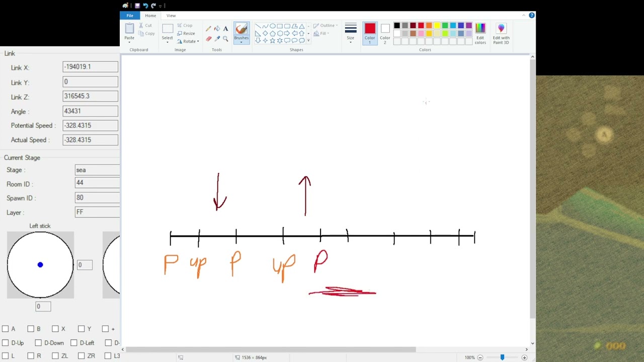Click the Undo arrow in title bar
This screenshot has height=362, width=644.
(x=145, y=6)
